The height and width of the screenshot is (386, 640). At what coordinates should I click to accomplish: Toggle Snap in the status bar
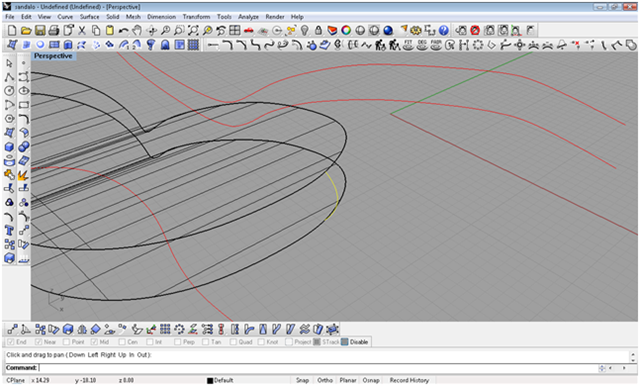[x=302, y=380]
